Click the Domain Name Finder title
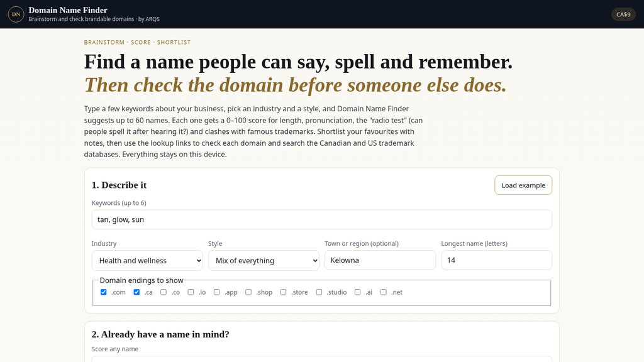 [68, 10]
